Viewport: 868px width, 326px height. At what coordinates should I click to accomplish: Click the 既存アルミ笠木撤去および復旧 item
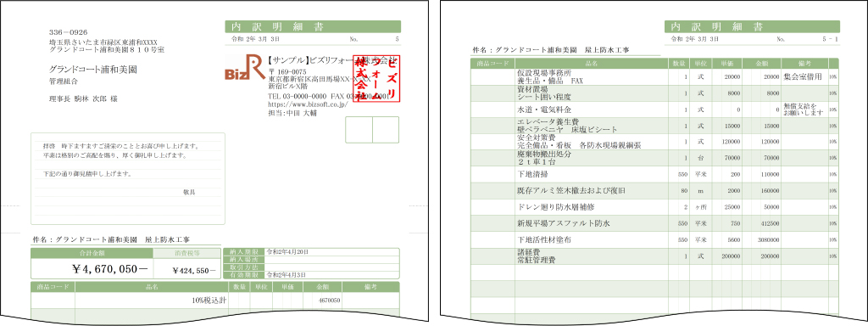coord(571,190)
